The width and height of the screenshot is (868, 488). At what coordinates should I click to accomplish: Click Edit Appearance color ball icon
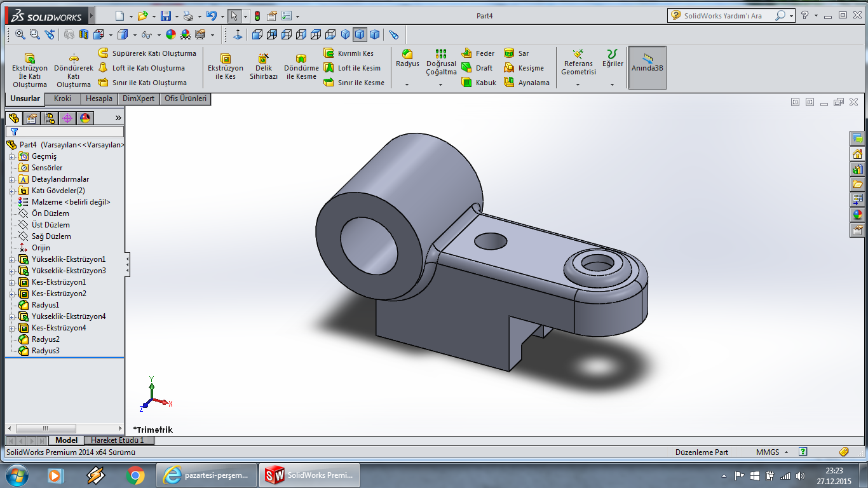[x=170, y=34]
